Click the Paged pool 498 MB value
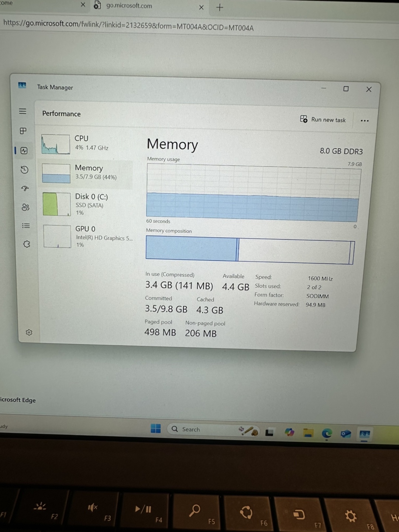 coord(160,332)
